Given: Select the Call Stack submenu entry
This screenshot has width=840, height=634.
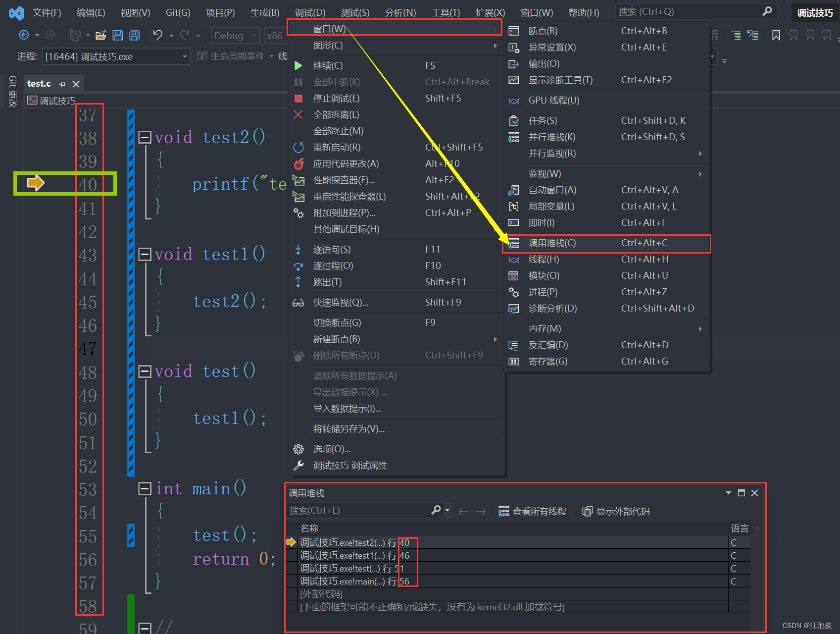Looking at the screenshot, I should [607, 243].
